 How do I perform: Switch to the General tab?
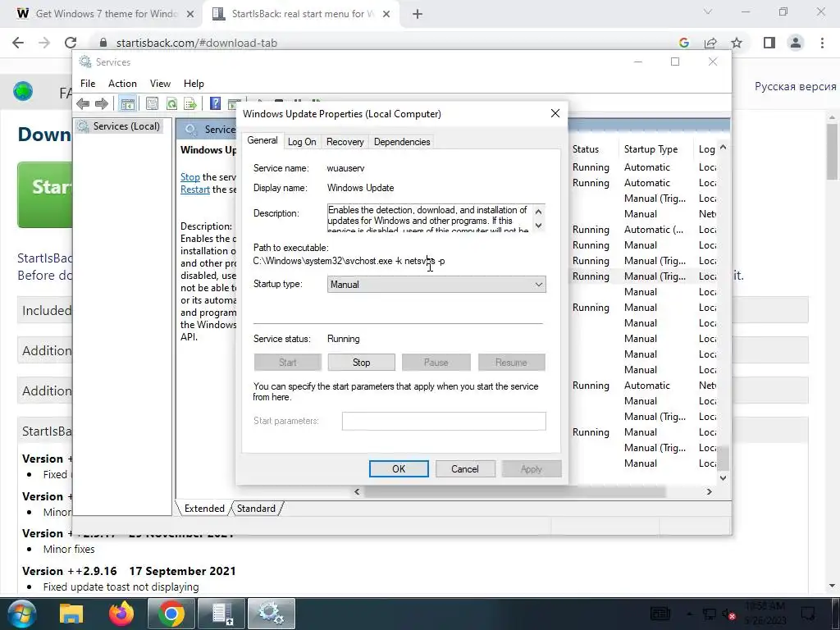[x=262, y=140]
